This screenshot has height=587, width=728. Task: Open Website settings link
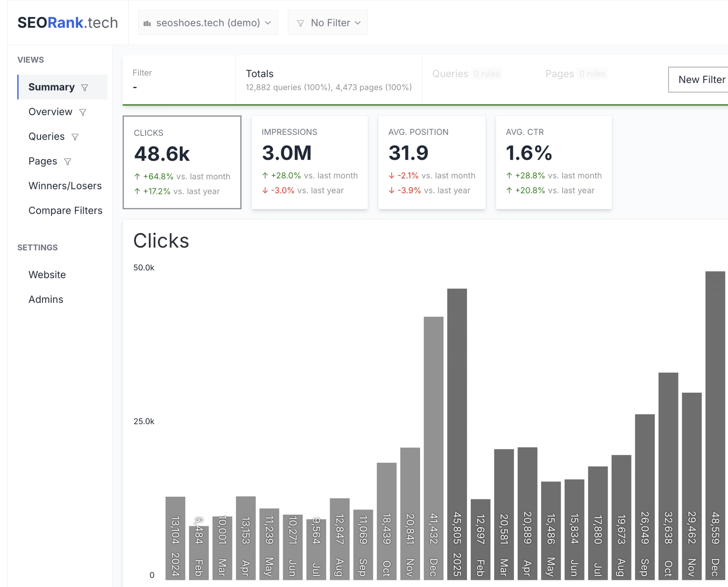pyautogui.click(x=47, y=274)
